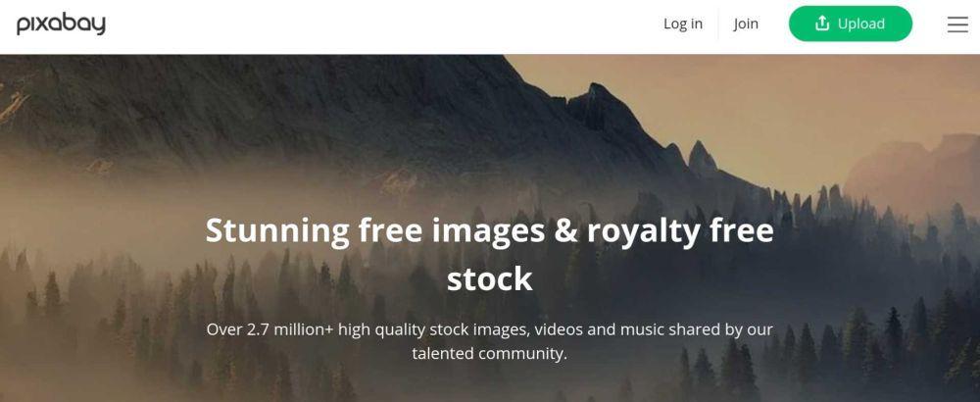Click the divider between Log in and Join
The image size is (980, 402).
click(718, 25)
